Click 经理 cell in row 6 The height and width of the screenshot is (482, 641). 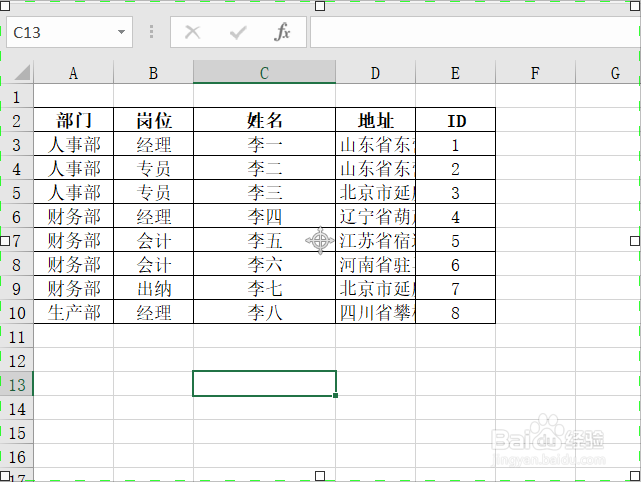click(x=153, y=216)
